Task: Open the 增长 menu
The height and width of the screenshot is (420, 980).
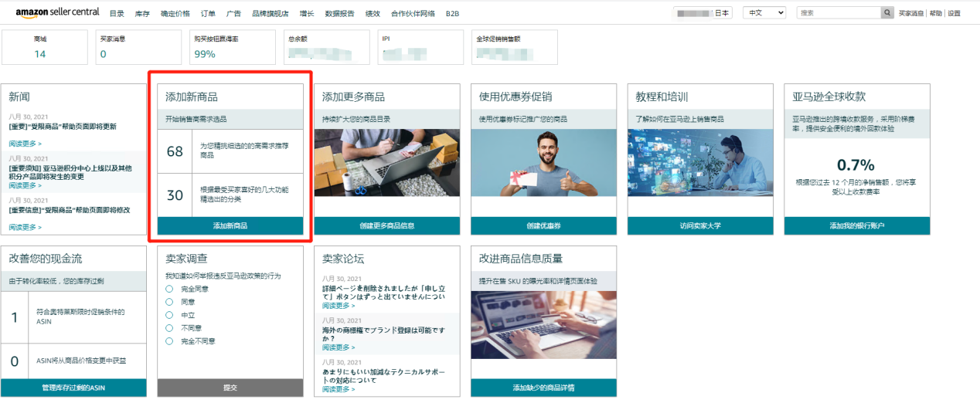Action: click(307, 14)
